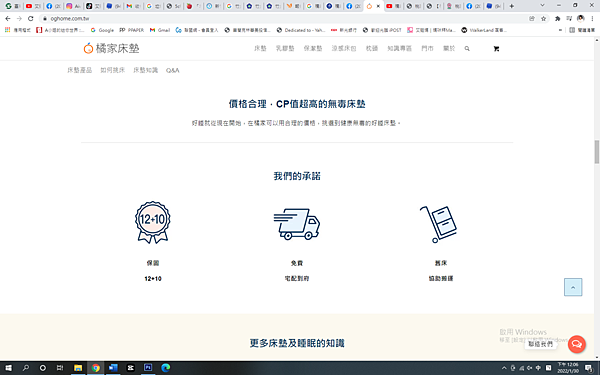This screenshot has width=600, height=375.
Task: Open the Gmail bookmark in bookmarks bar
Action: 160,30
